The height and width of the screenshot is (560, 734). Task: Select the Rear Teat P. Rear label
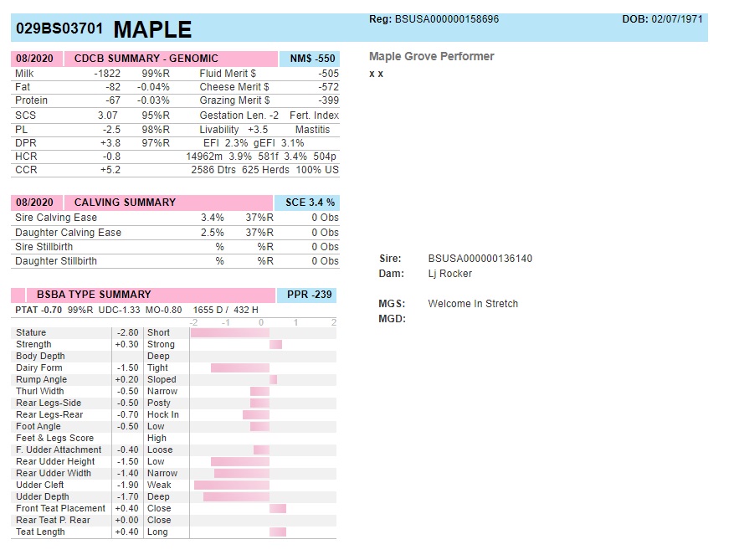(x=53, y=520)
